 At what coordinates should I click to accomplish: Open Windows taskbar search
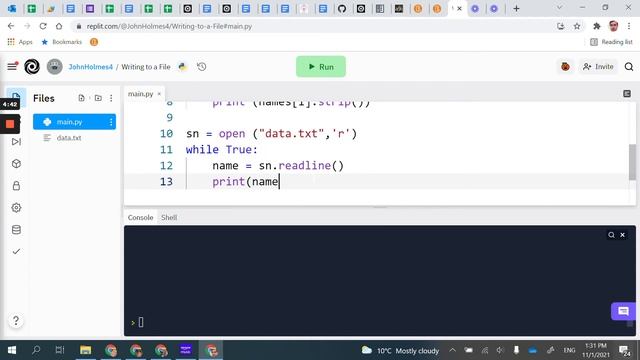[x=36, y=350]
